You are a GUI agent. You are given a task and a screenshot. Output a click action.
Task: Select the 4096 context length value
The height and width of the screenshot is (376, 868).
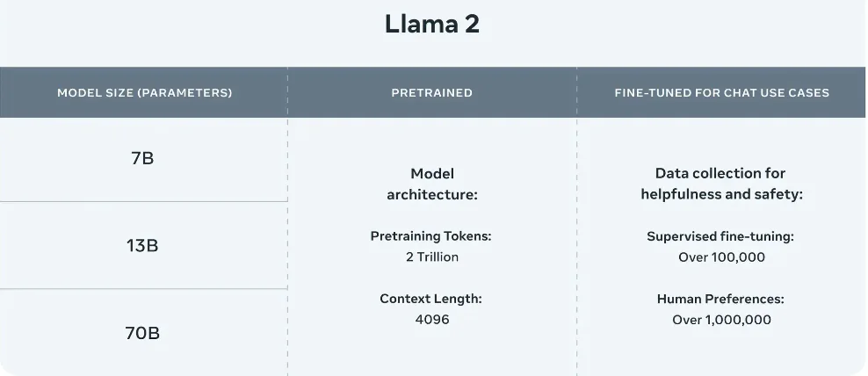tap(431, 320)
